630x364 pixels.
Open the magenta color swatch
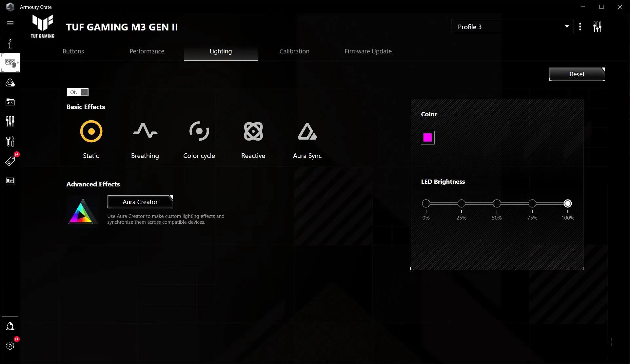[x=428, y=138]
